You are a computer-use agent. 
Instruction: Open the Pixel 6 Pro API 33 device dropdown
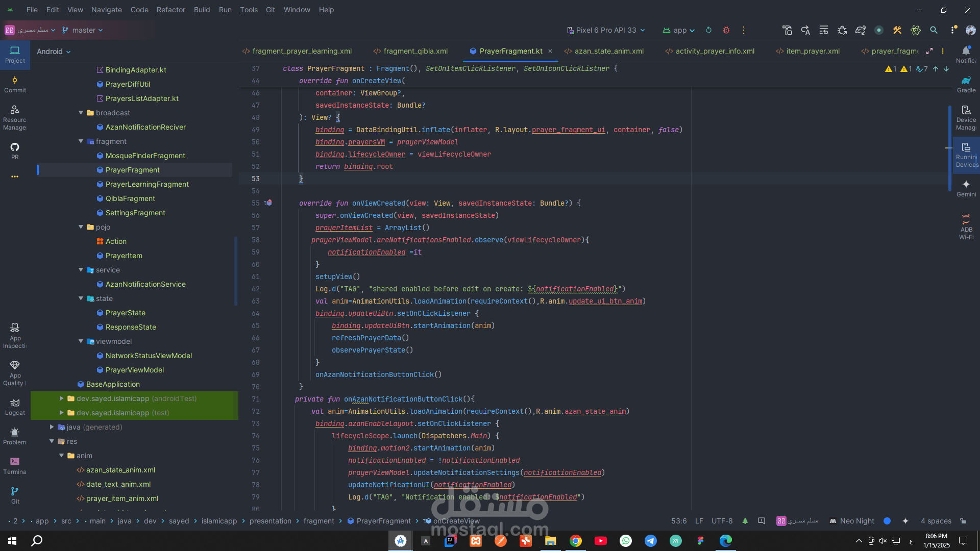pos(606,30)
